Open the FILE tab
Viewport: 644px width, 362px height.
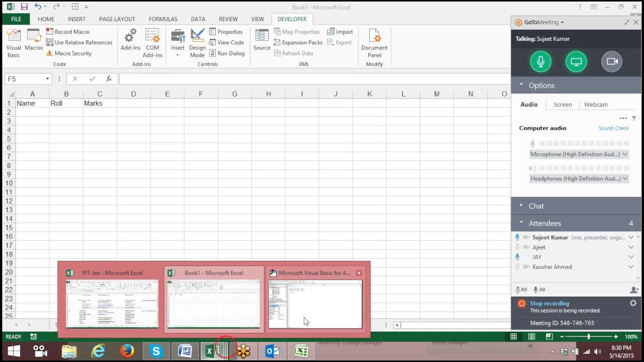pos(16,19)
